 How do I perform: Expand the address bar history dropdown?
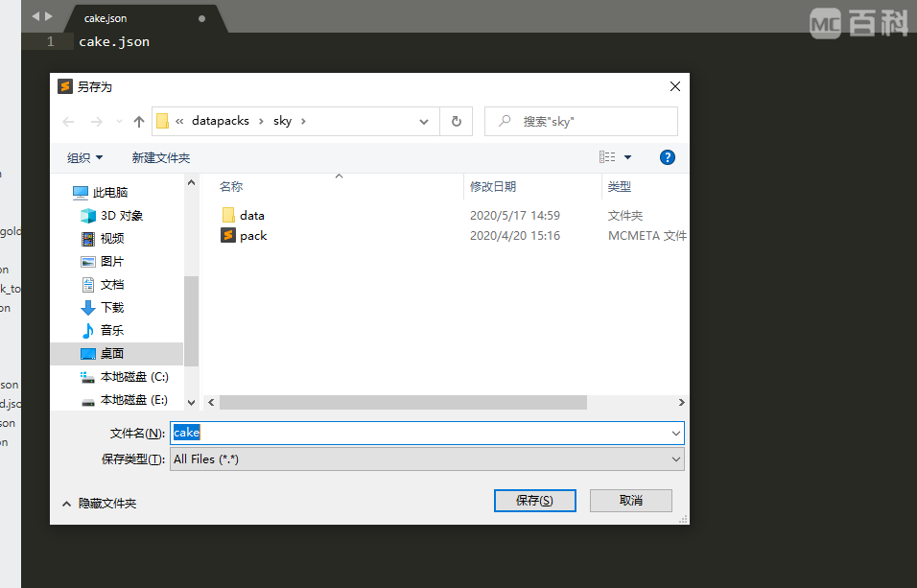[x=424, y=122]
